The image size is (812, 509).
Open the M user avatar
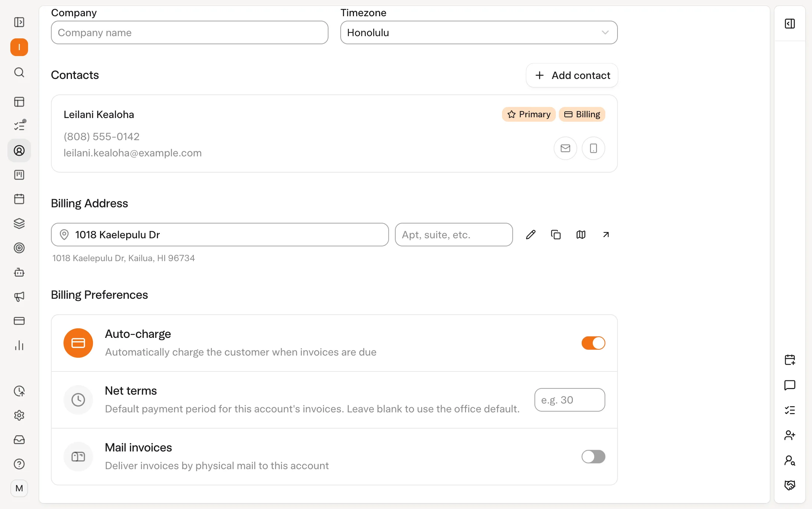[19, 488]
